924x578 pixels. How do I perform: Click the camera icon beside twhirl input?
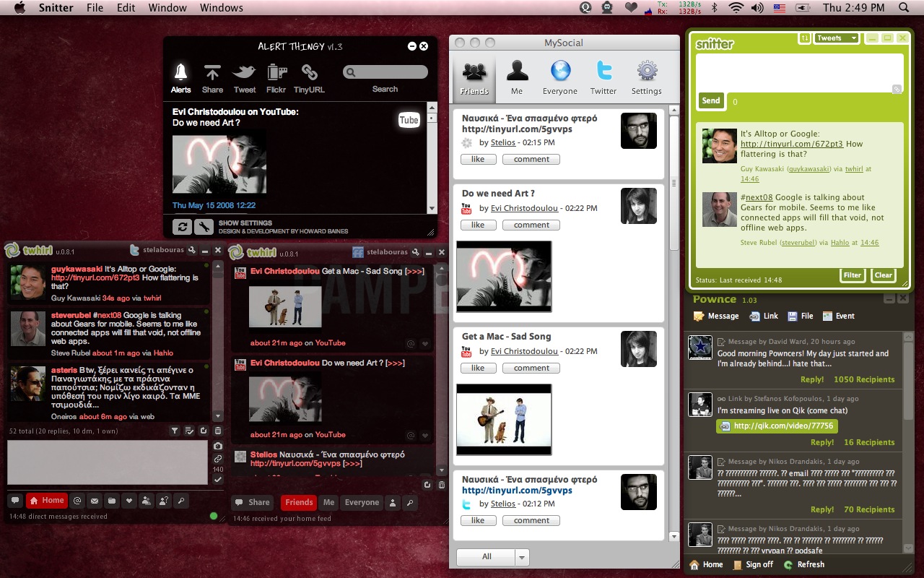click(218, 447)
